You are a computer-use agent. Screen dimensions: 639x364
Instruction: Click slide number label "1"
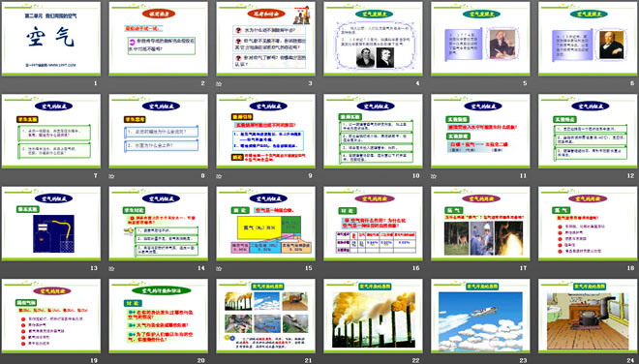click(x=95, y=83)
